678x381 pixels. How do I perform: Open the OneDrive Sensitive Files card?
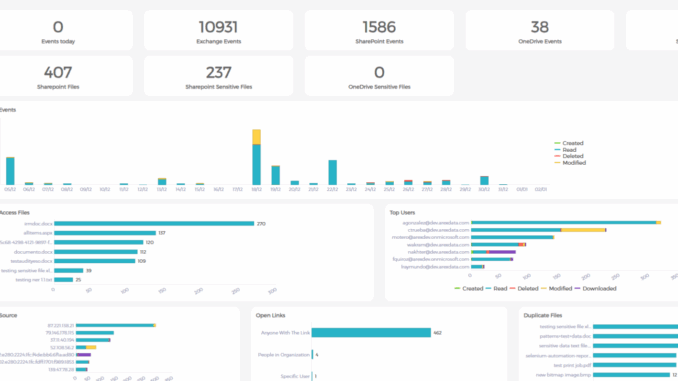pos(379,76)
